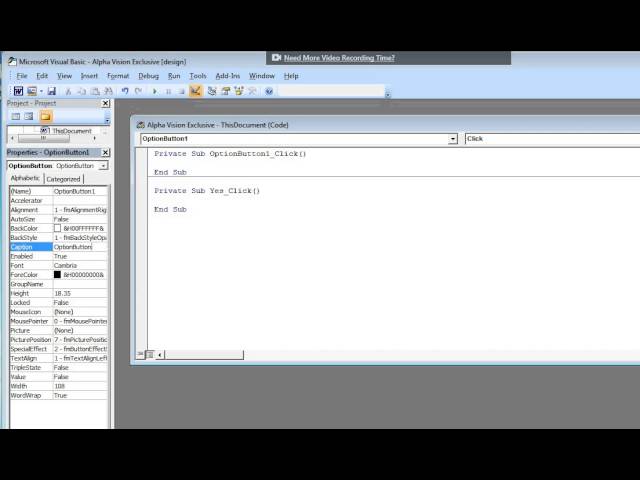
Task: Select the TripleState property row
Action: click(x=58, y=368)
